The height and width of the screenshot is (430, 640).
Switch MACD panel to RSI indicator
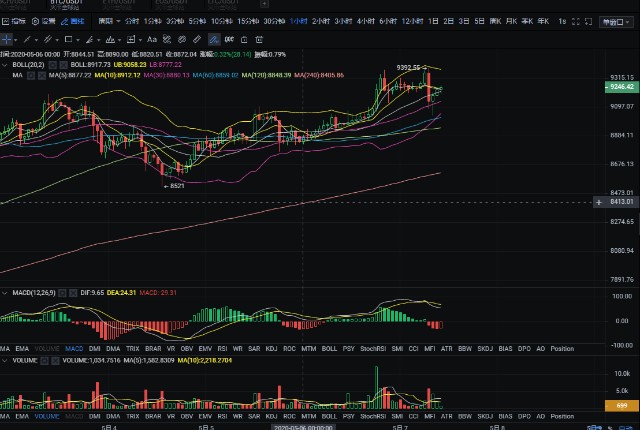[x=222, y=349]
